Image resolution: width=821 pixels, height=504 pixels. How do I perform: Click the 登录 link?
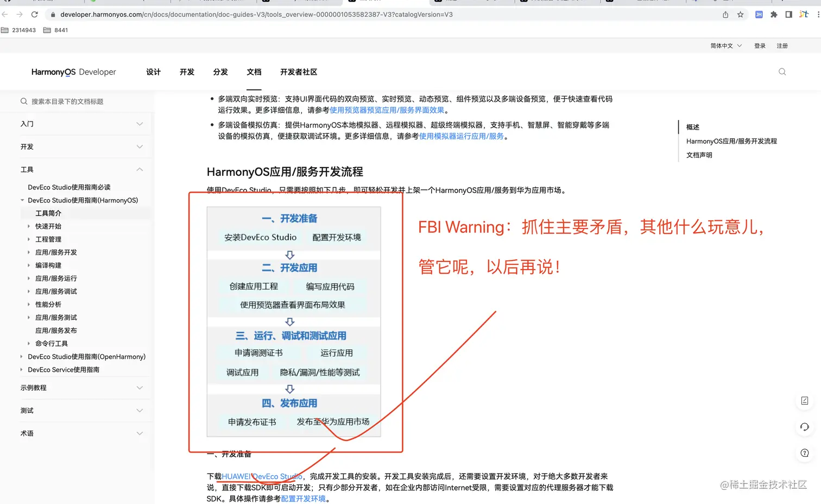point(760,46)
